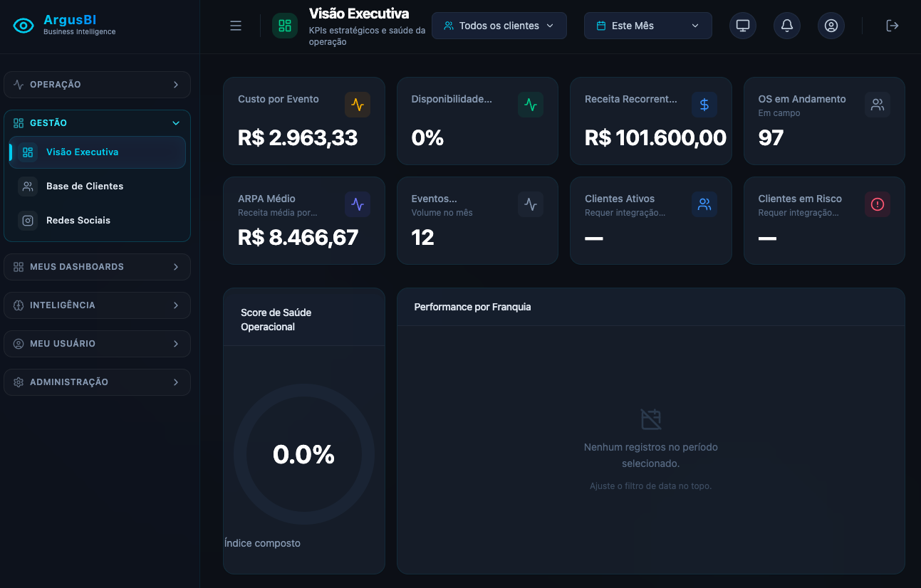The height and width of the screenshot is (588, 921).
Task: Click the empty calendar icon in Performance panel
Action: (651, 419)
